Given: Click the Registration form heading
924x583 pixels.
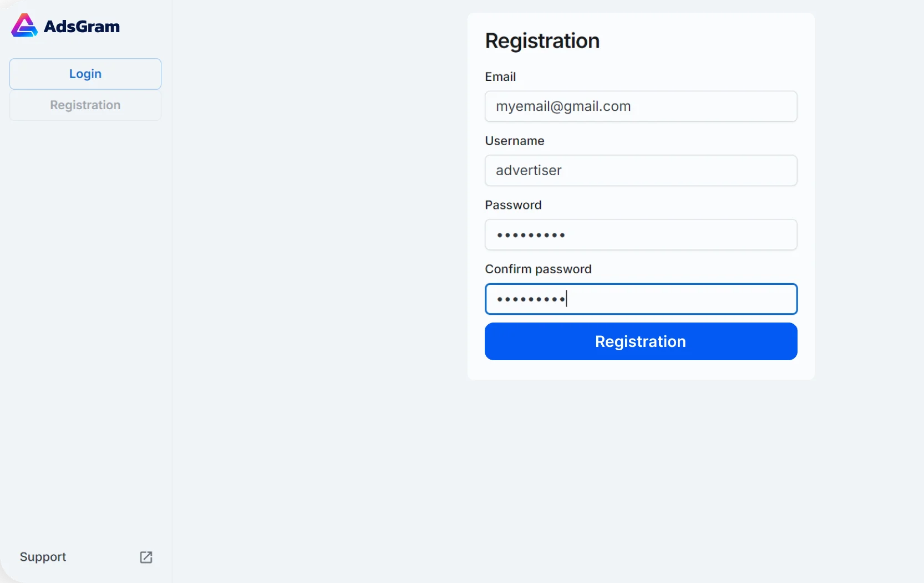Looking at the screenshot, I should [542, 41].
